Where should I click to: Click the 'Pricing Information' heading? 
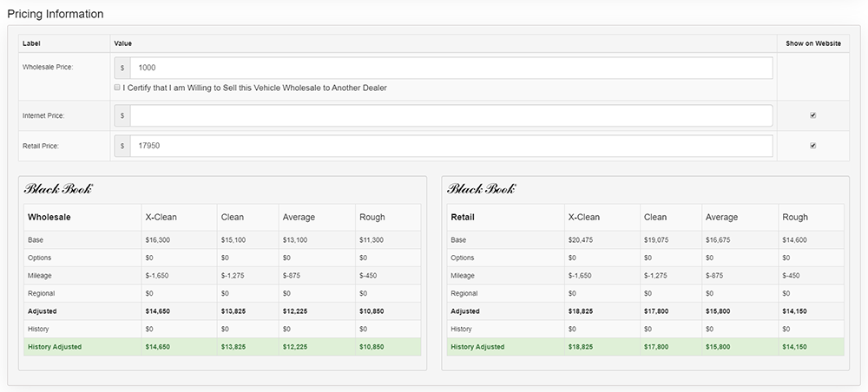[56, 14]
